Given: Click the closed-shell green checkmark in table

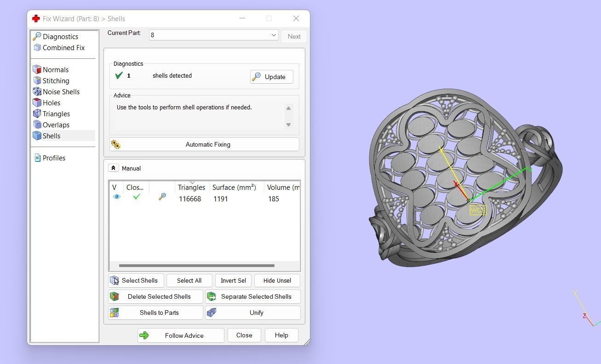Looking at the screenshot, I should (x=137, y=197).
